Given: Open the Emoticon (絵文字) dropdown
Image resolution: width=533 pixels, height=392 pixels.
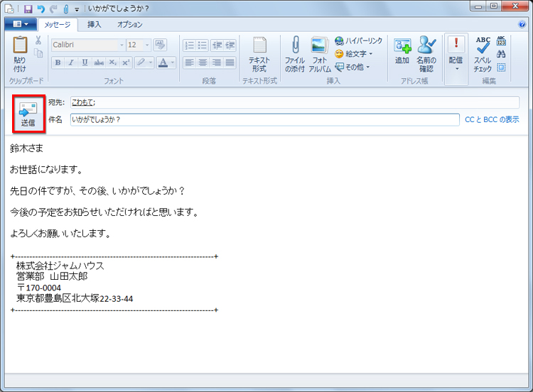Looking at the screenshot, I should tap(353, 54).
